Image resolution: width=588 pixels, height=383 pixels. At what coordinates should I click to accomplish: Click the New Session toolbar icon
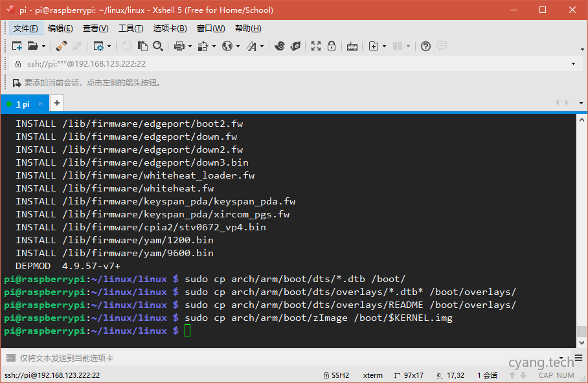(17, 46)
